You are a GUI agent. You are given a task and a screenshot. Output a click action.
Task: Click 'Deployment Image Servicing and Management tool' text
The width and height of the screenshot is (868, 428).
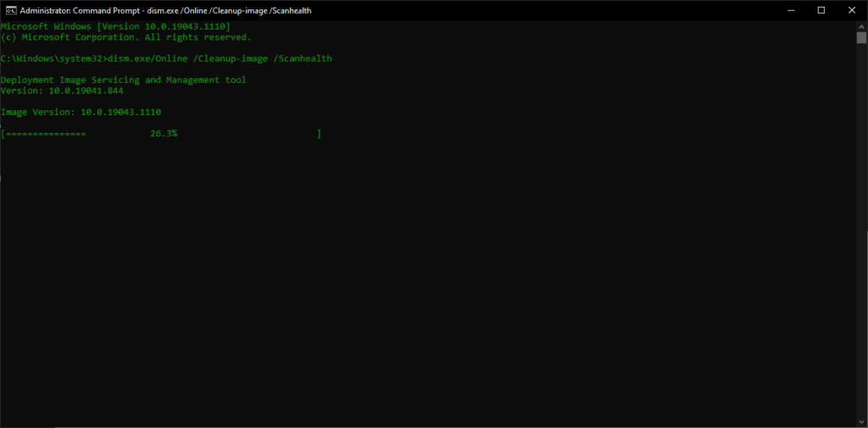tap(123, 81)
